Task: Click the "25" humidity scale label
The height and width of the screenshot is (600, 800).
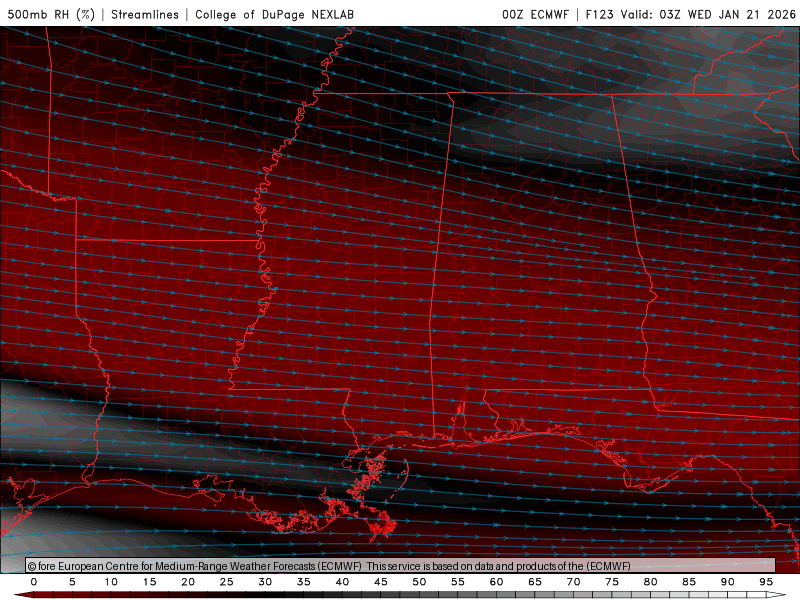Action: click(x=227, y=582)
